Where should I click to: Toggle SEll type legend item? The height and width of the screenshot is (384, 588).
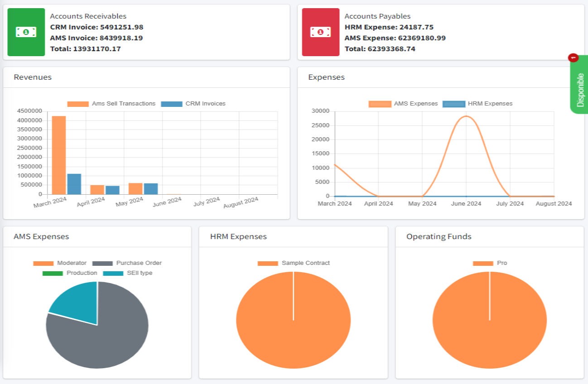128,273
